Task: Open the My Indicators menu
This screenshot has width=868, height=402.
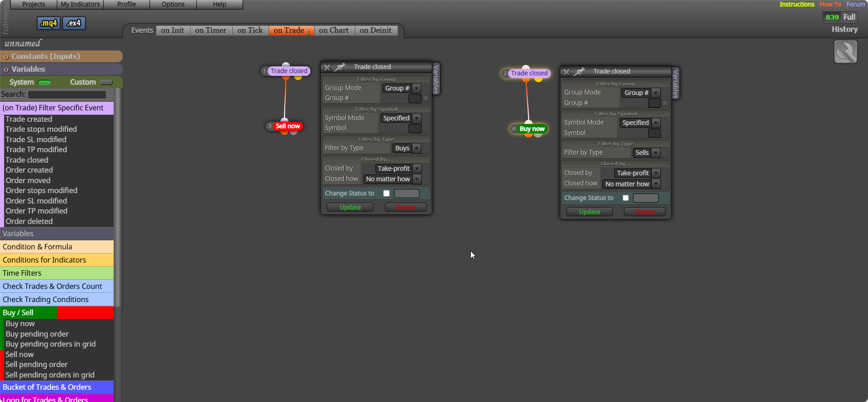Action: point(80,5)
